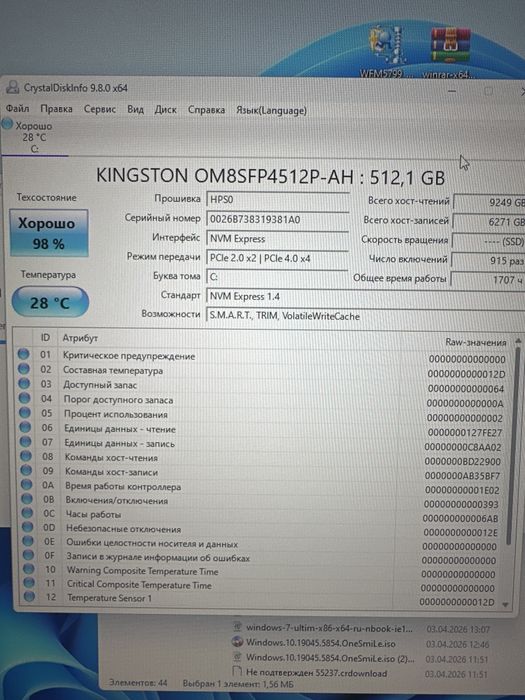Click status icon of row 02 Составная температура

coord(24,369)
